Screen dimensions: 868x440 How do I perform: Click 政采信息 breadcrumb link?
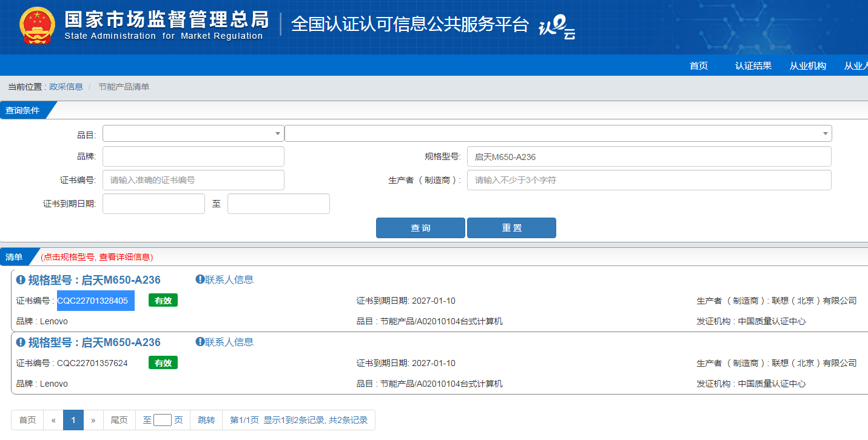(x=66, y=87)
